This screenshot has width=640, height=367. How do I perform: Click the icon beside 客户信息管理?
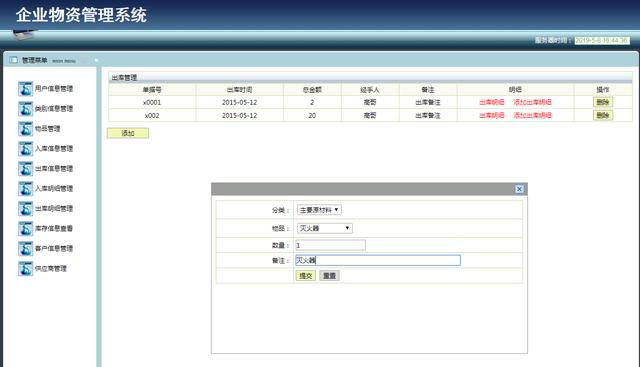point(25,249)
